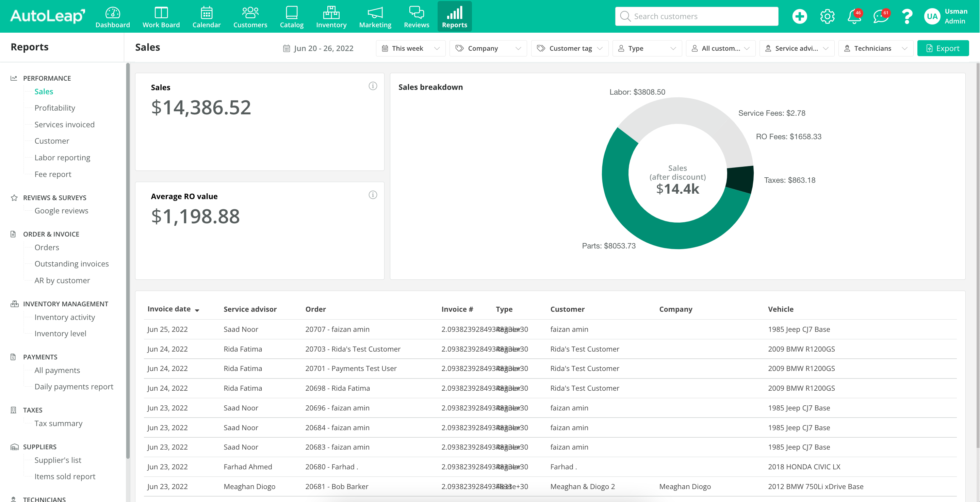Expand the This week date dropdown
980x502 pixels.
pos(410,48)
